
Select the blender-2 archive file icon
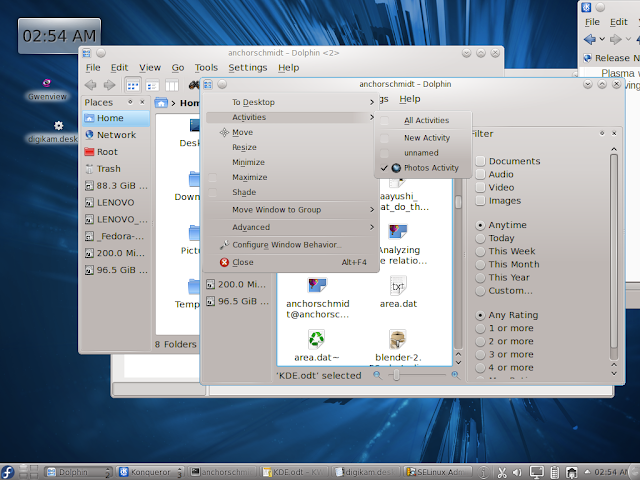coord(398,339)
